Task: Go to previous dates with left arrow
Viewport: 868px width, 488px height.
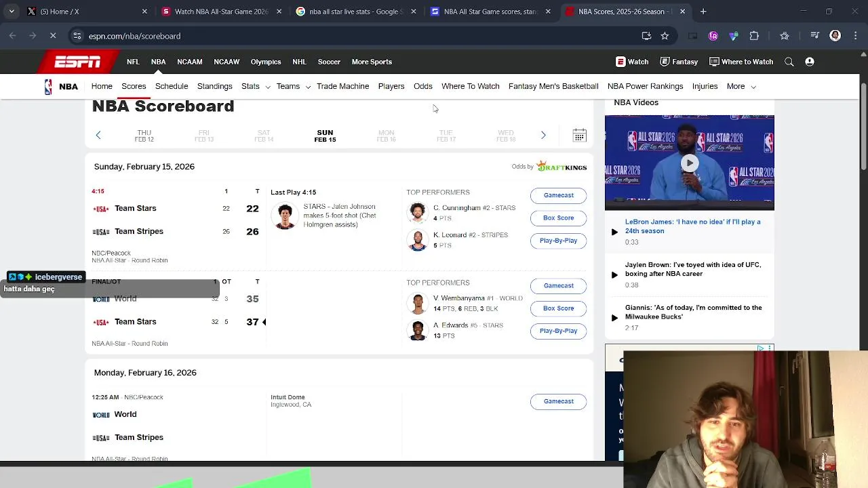Action: pos(98,136)
